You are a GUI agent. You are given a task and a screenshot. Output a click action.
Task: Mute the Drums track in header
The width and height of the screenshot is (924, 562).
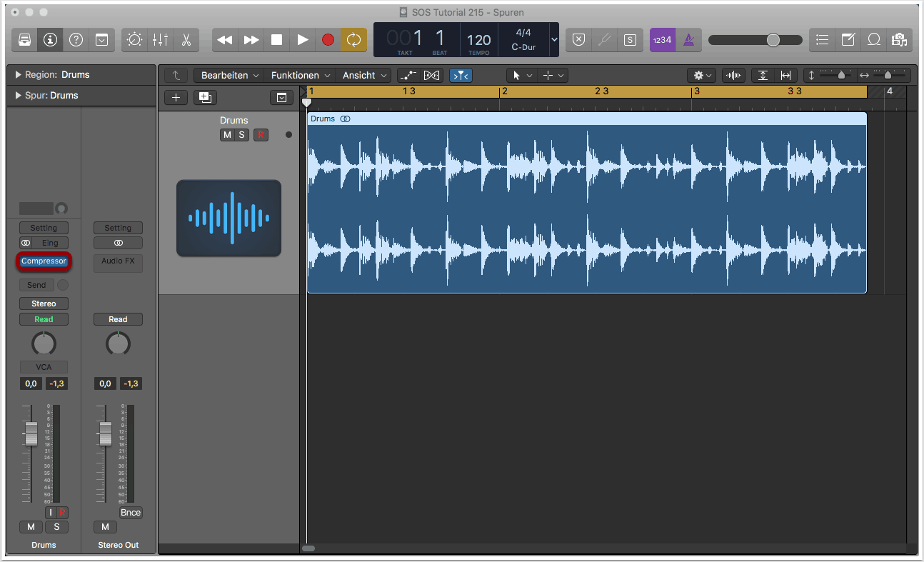227,135
